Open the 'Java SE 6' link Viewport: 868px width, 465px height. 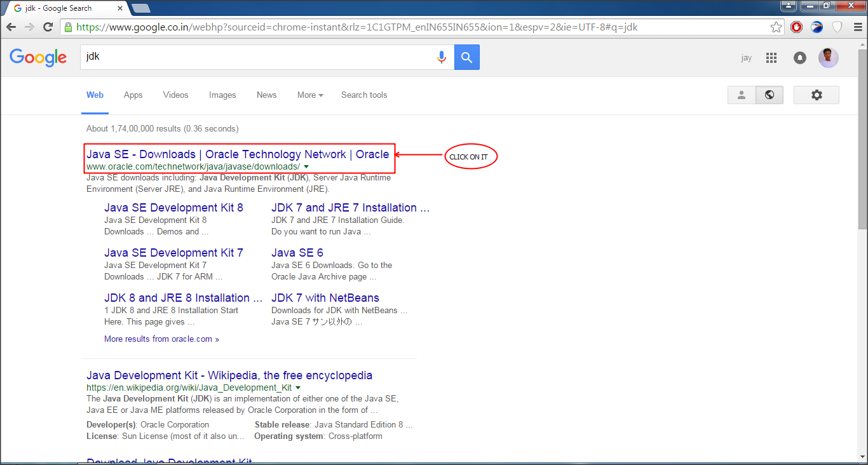[297, 253]
